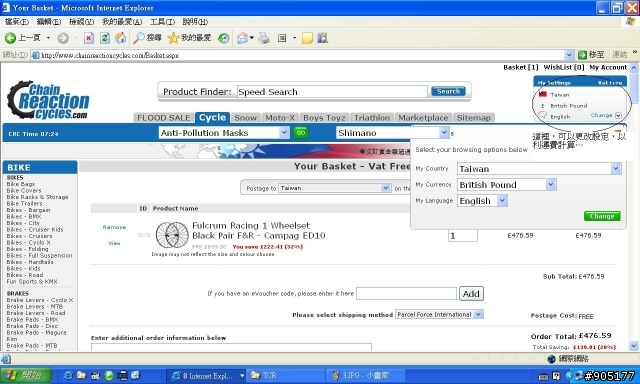Open the Postage to Taiwan dropdown
Viewport: 640px width, 384px height.
point(386,188)
